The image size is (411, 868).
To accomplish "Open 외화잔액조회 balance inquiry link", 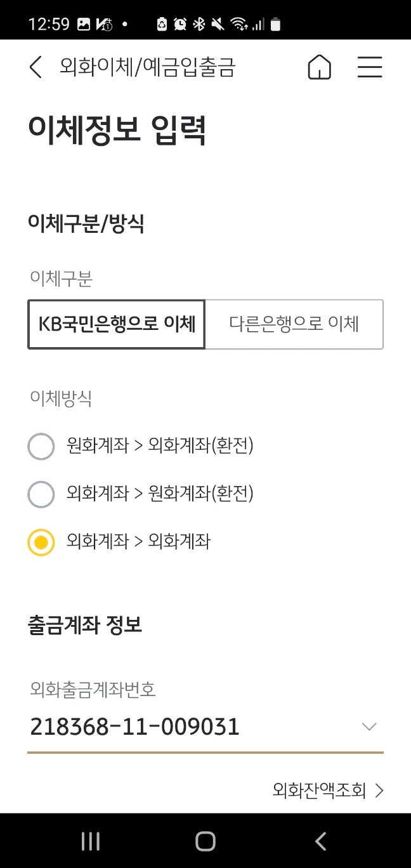I will click(x=320, y=790).
